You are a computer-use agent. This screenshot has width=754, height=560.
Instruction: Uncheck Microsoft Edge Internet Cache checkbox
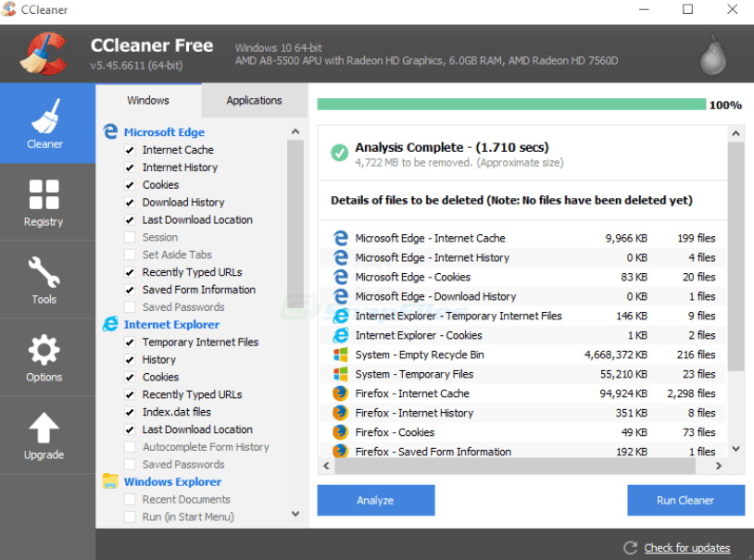pos(131,150)
